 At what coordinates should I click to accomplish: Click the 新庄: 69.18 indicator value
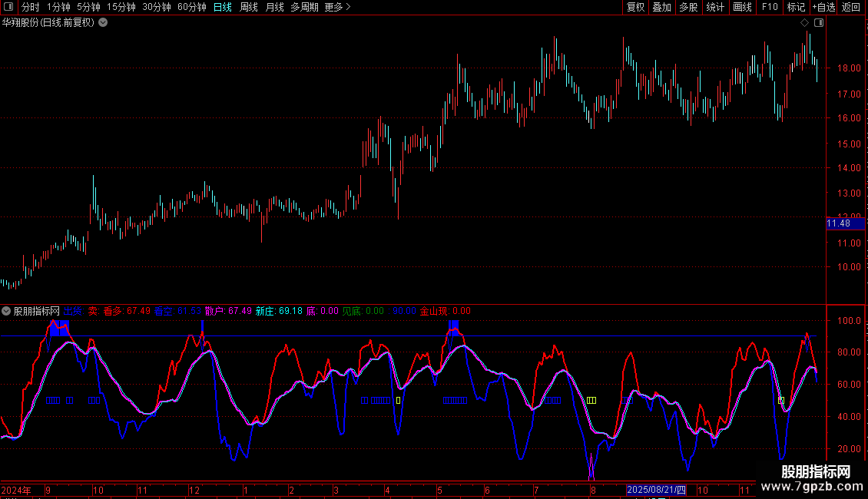point(279,311)
